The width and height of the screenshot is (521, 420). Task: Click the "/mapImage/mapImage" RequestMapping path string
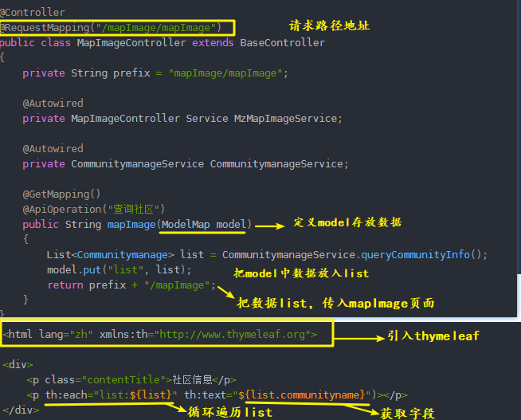[156, 28]
